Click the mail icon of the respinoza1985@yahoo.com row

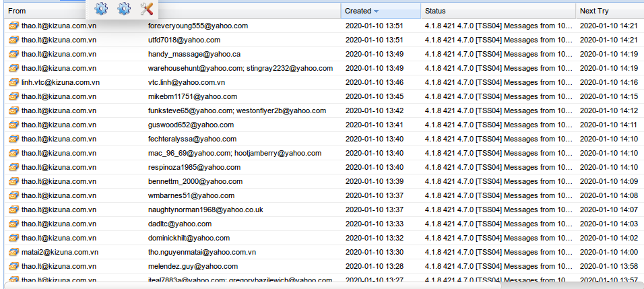pos(13,168)
